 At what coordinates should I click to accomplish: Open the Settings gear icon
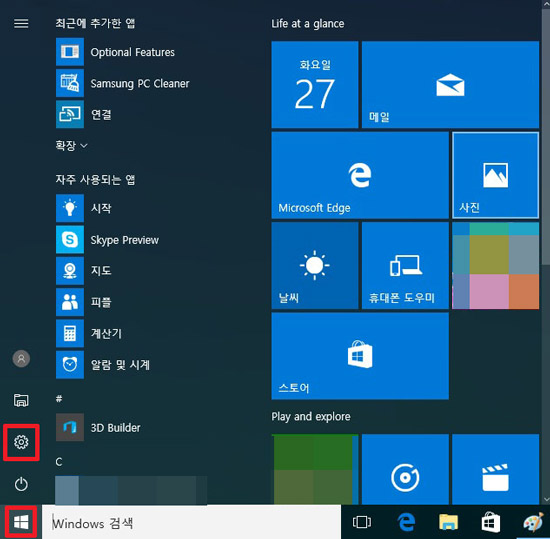21,442
